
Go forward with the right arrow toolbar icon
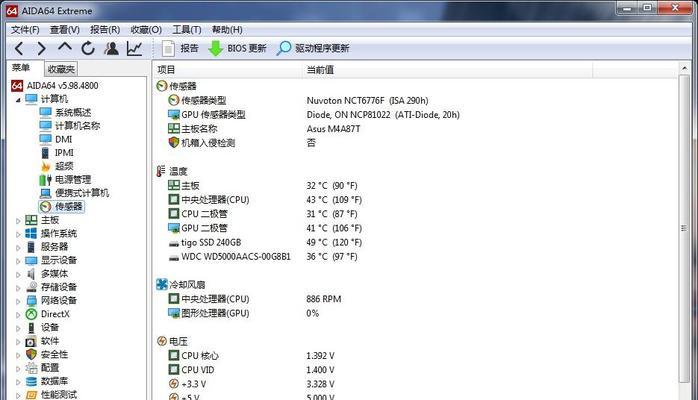[x=41, y=48]
